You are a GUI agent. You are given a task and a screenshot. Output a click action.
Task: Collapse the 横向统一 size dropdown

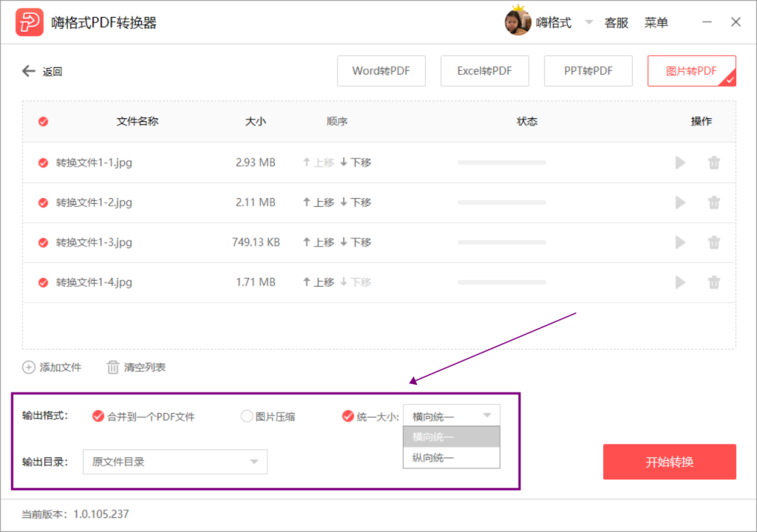(452, 416)
